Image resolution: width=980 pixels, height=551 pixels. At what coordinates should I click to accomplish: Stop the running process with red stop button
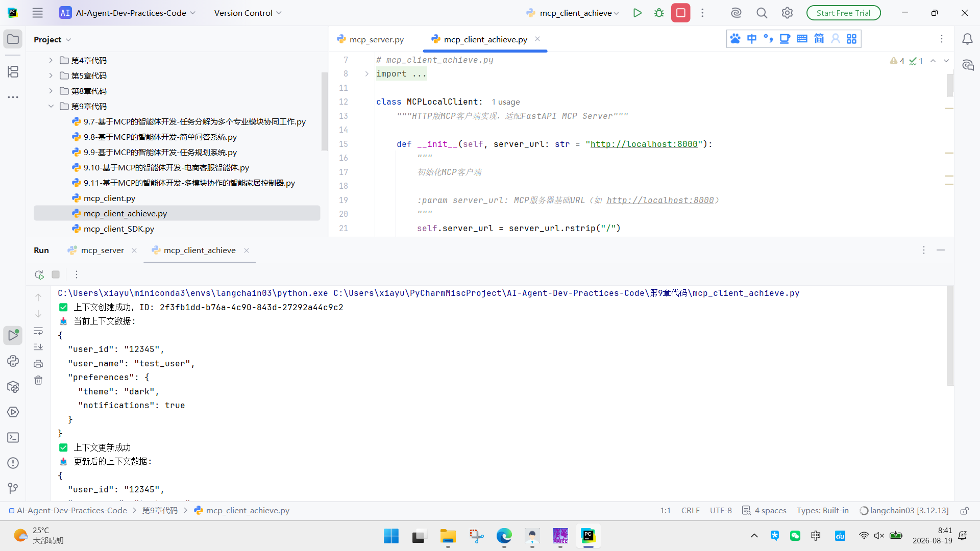point(680,13)
